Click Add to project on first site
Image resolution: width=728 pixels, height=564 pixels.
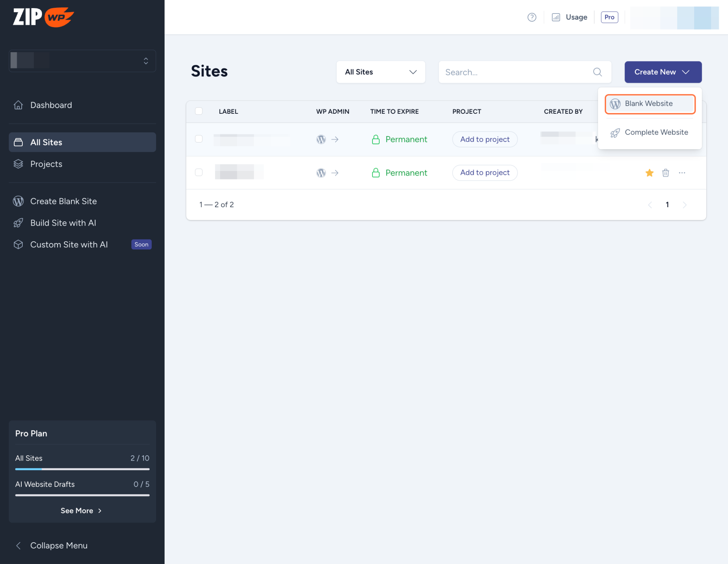(485, 139)
